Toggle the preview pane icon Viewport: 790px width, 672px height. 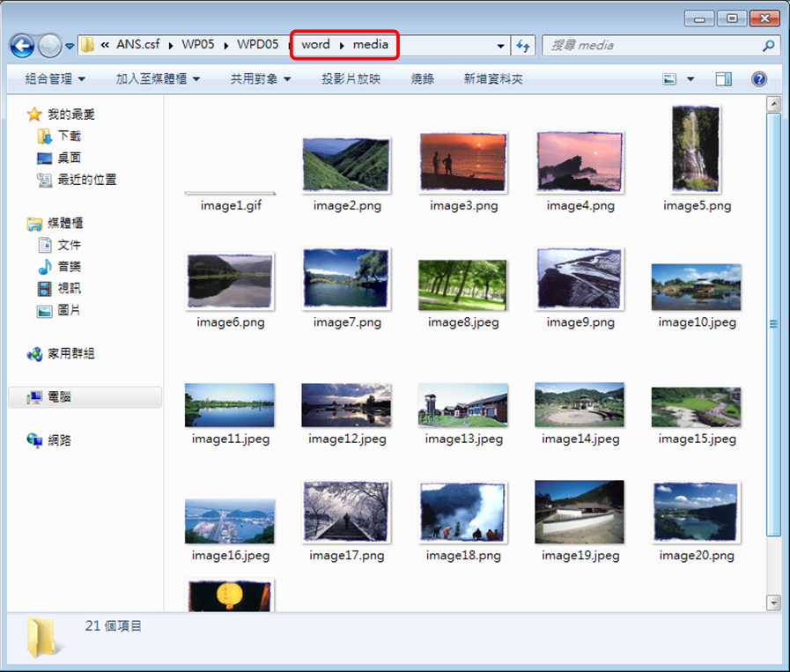point(723,79)
